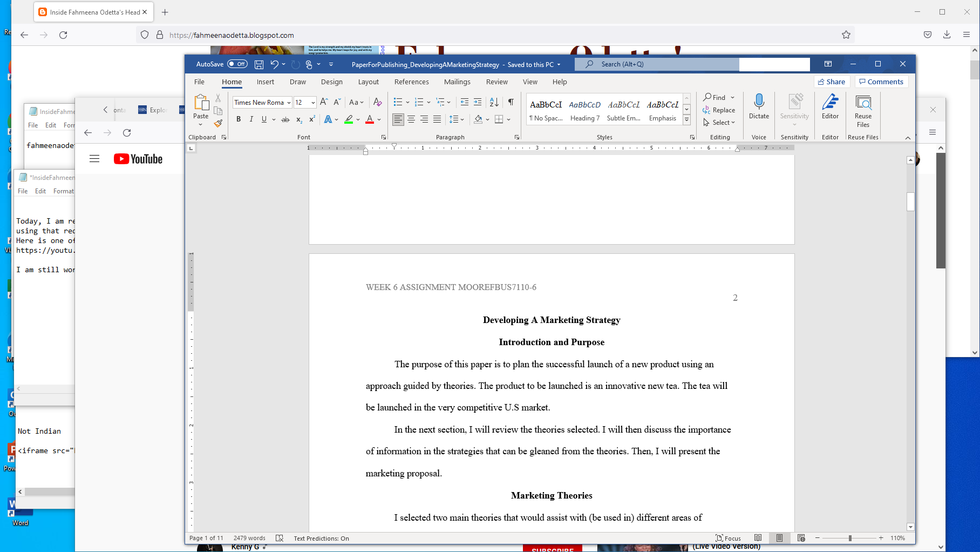Increase font size with the Grow Font icon
The image size is (980, 552).
pos(324,102)
